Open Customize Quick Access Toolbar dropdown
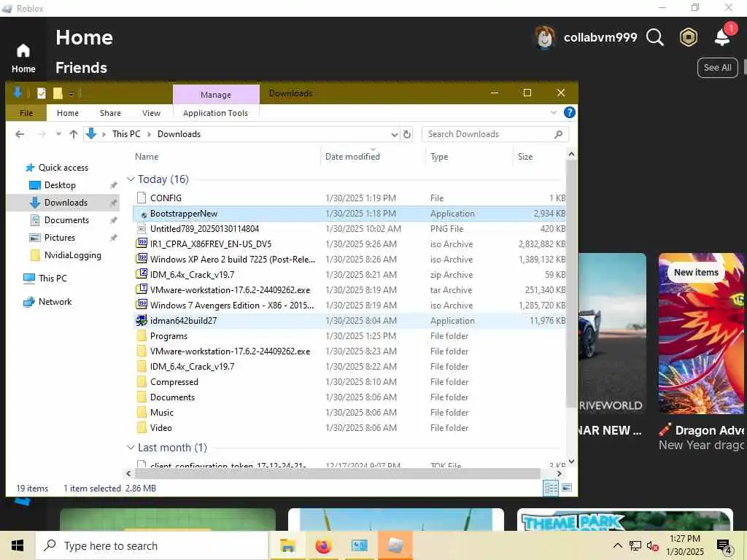The width and height of the screenshot is (747, 560). click(71, 93)
